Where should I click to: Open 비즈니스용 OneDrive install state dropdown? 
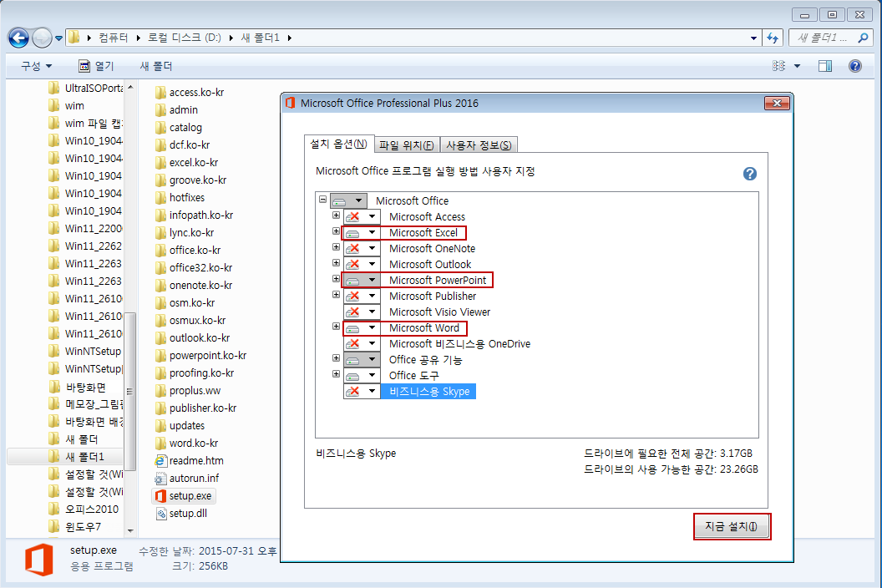point(362,343)
